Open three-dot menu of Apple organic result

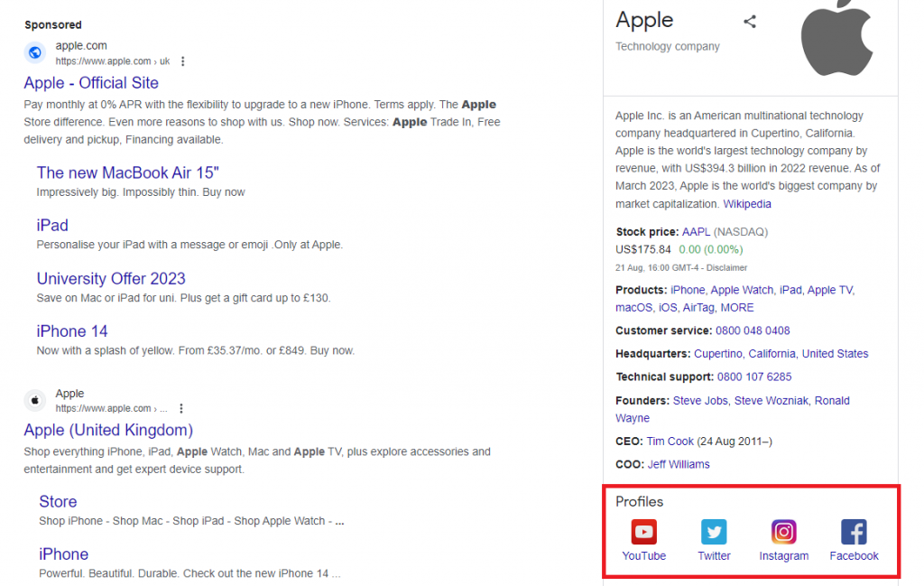(x=181, y=408)
